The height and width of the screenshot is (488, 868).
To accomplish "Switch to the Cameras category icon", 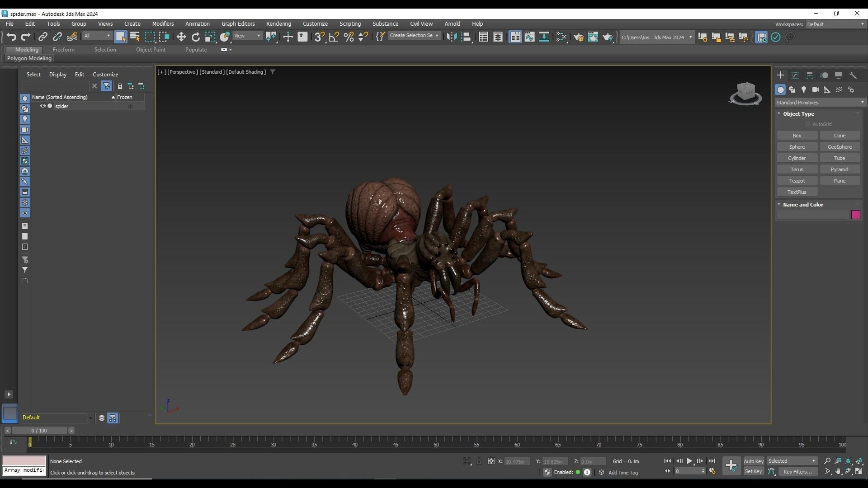I will 816,89.
